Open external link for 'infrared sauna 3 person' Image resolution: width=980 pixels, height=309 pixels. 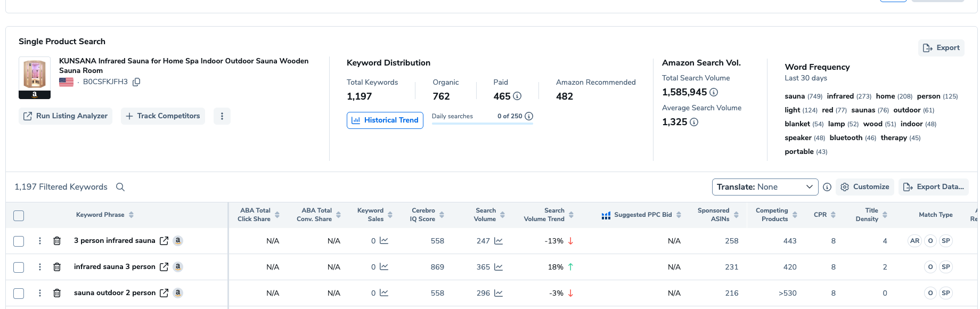164,267
